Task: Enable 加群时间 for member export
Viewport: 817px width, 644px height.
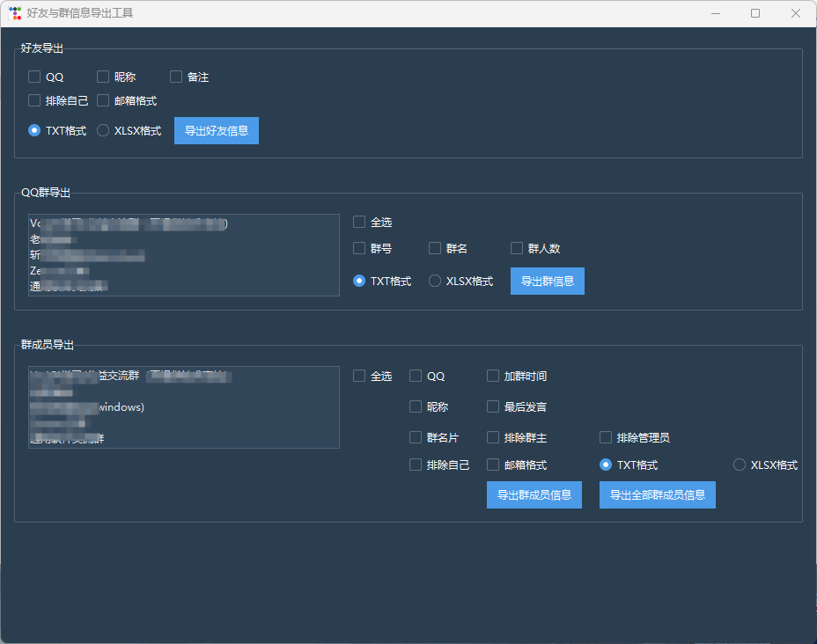Action: pyautogui.click(x=493, y=376)
